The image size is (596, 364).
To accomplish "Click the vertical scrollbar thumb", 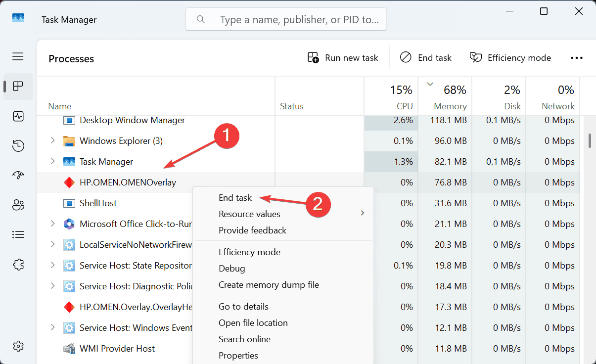I will (x=590, y=140).
